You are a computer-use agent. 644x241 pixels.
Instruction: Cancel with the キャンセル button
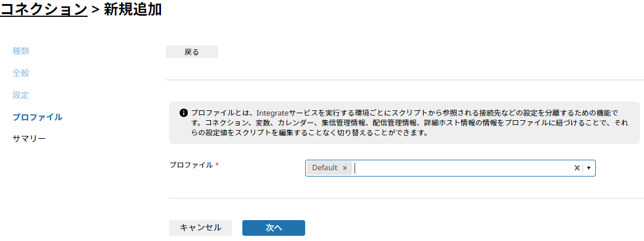pos(201,228)
